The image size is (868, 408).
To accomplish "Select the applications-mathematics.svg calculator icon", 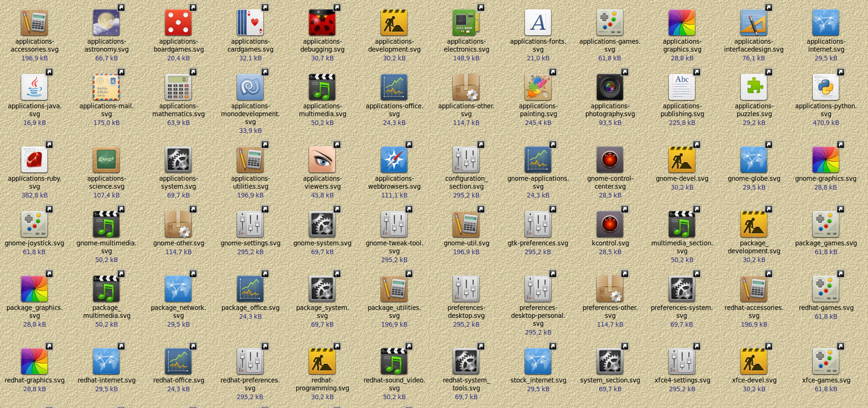I will pyautogui.click(x=178, y=87).
